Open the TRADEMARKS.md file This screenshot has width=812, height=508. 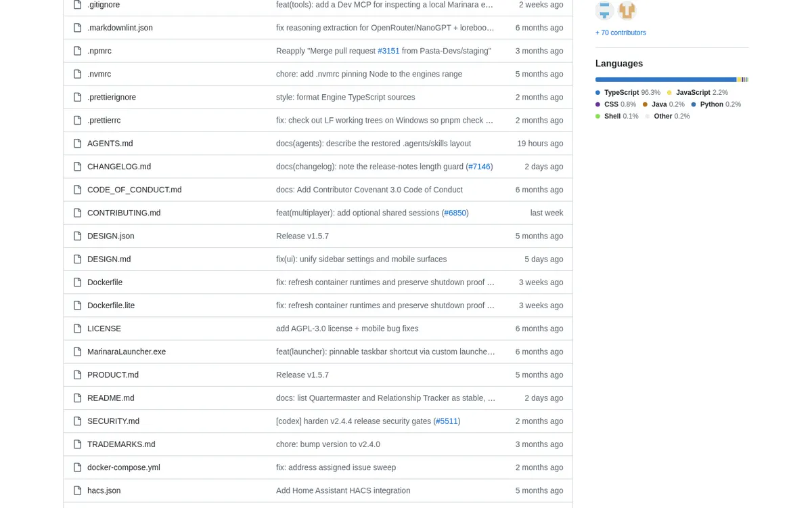(x=121, y=444)
